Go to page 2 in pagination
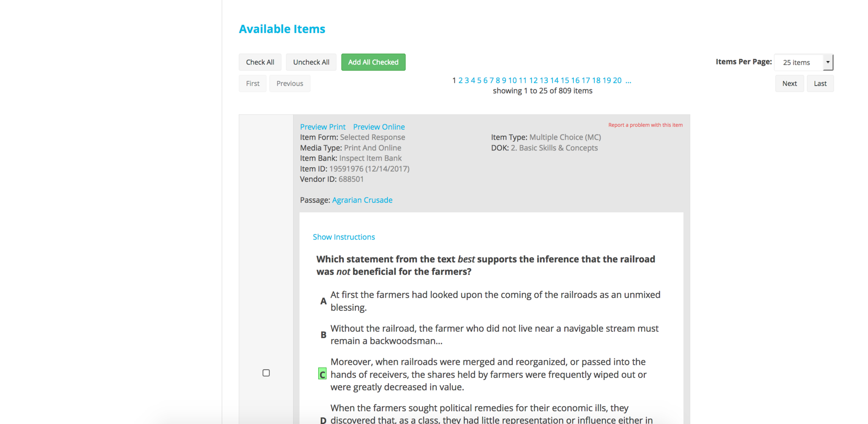 (x=460, y=81)
